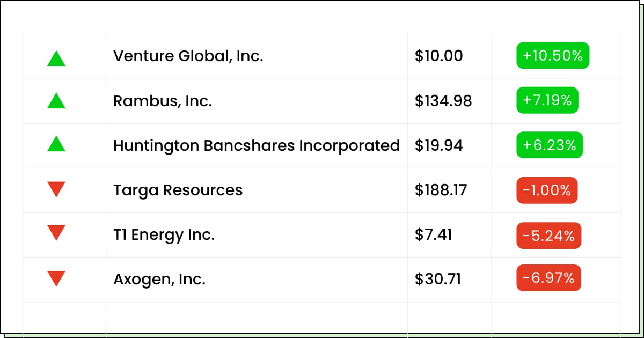Click the red down arrow beside T1 Energy

click(56, 233)
